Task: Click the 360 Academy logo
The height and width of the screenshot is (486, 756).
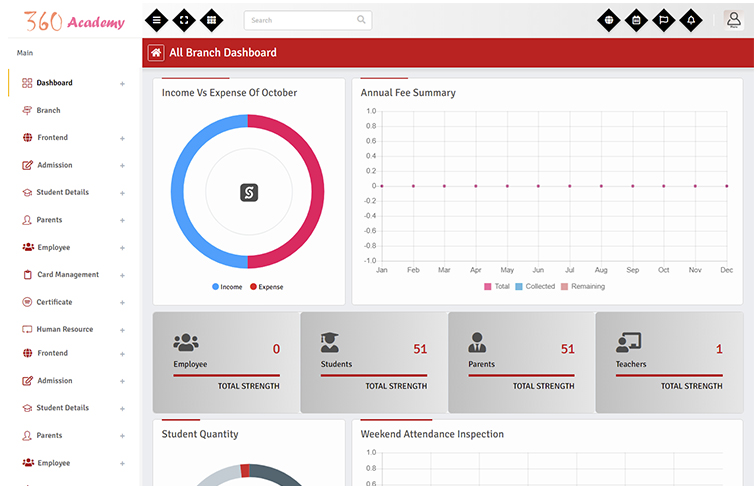Action: point(74,21)
